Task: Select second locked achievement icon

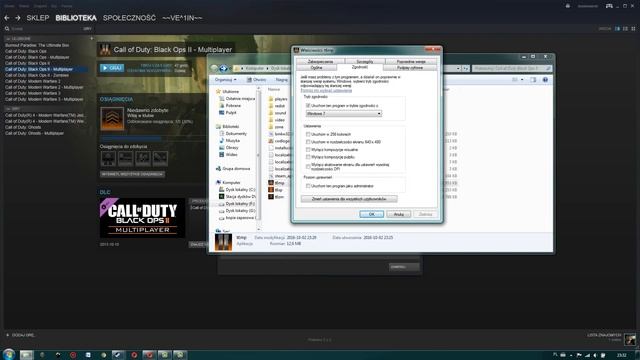Action: pos(125,158)
